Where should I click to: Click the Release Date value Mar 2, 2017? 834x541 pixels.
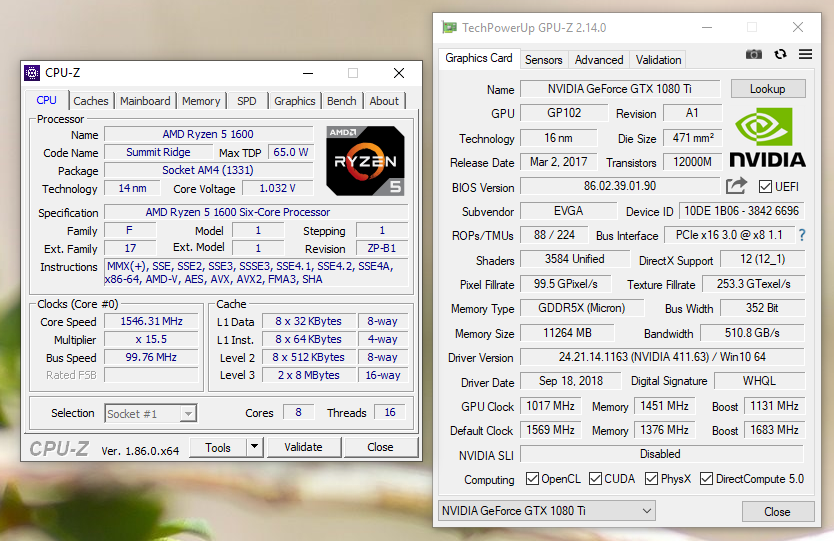click(558, 162)
